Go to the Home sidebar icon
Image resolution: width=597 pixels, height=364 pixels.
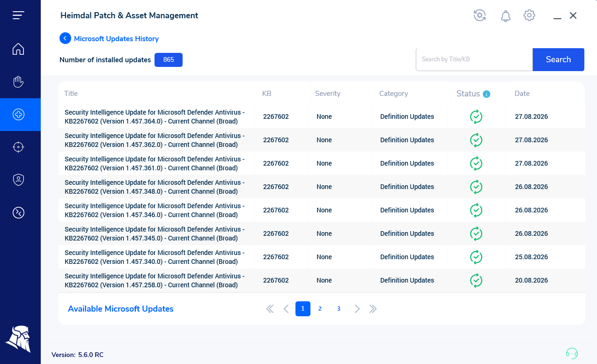point(18,49)
